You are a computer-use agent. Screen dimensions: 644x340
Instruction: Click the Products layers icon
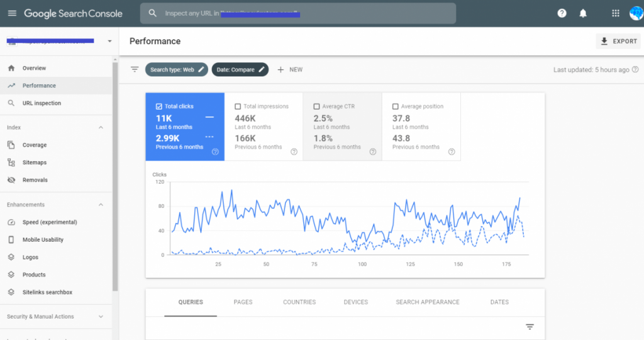(11, 275)
